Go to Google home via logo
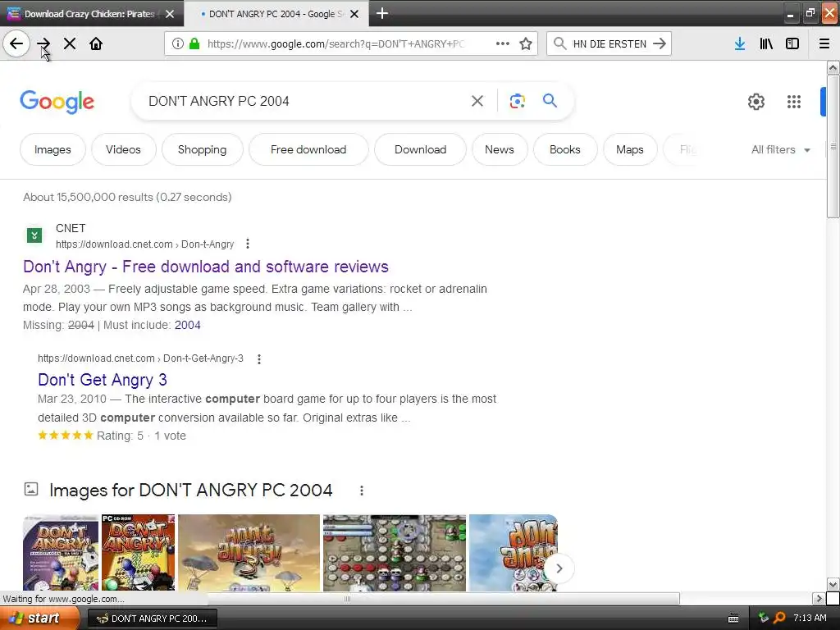 [57, 101]
